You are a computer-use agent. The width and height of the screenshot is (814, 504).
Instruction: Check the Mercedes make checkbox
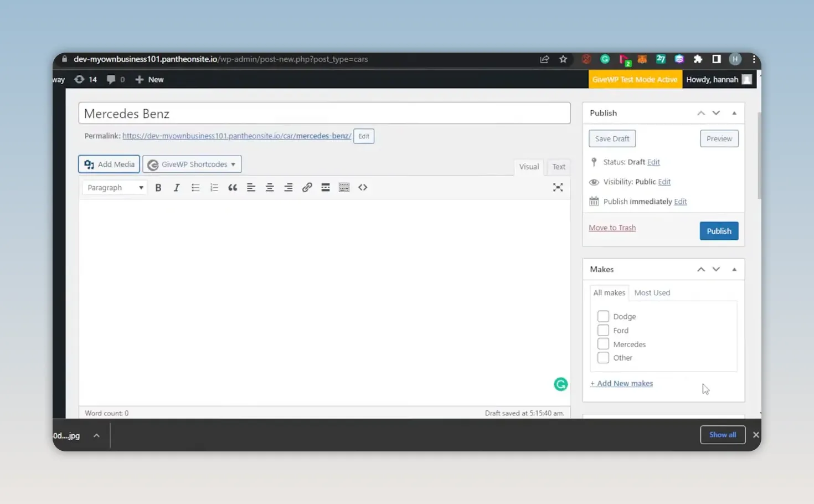coord(603,344)
